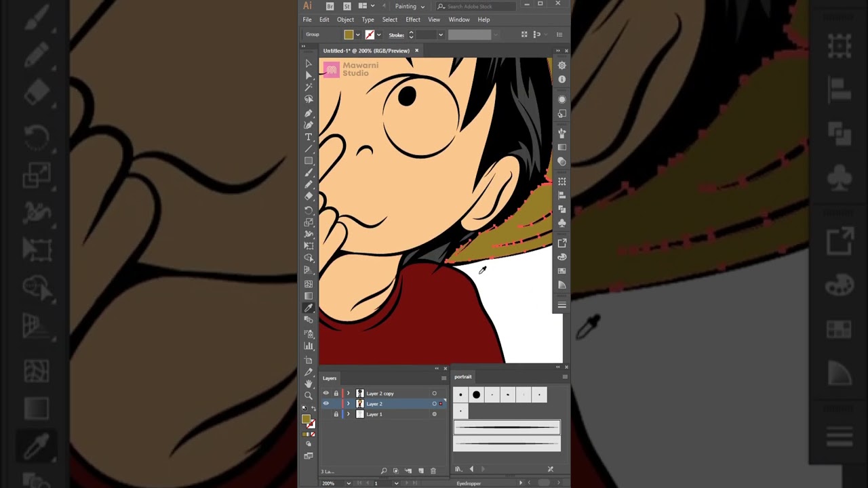Unlock Layer 1 padlock
This screenshot has height=488, width=868.
click(336, 414)
